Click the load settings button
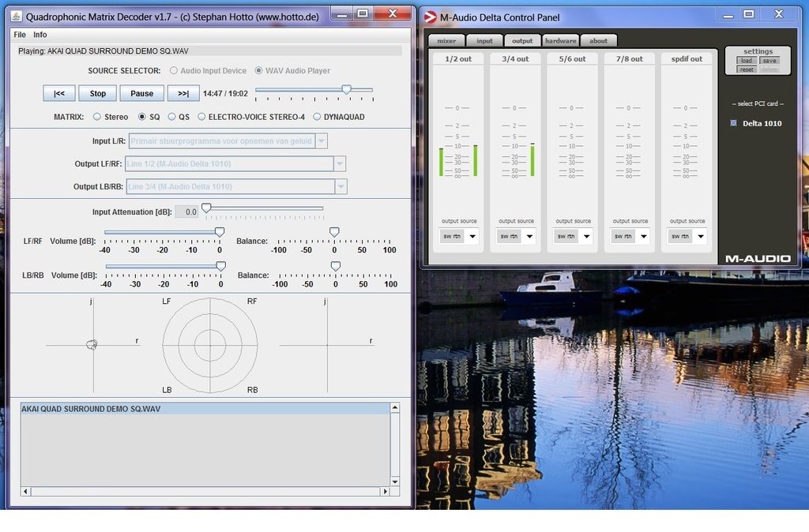This screenshot has width=809, height=532. coord(747,60)
